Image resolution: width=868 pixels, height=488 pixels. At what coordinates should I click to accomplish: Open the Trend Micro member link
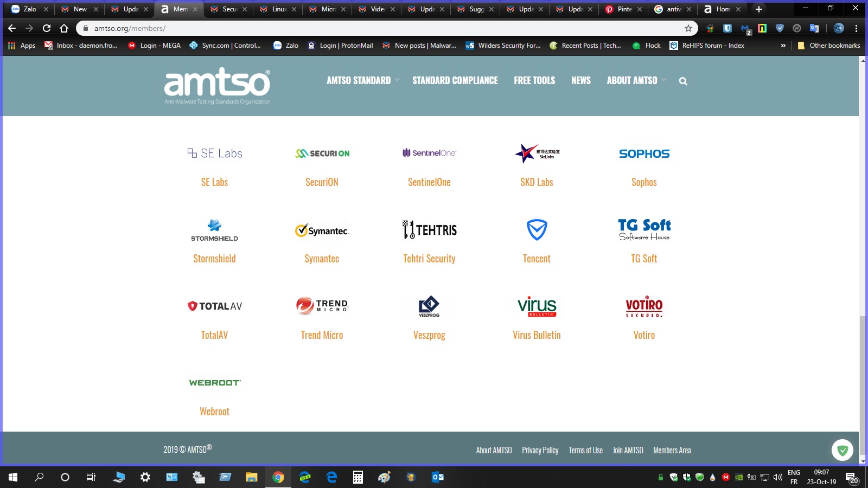coord(322,335)
